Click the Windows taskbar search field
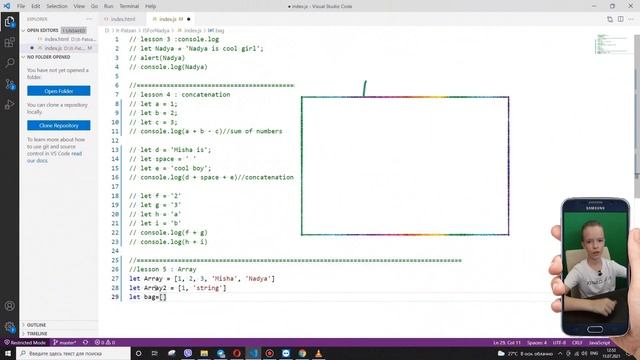This screenshot has width=640, height=360. (73, 353)
